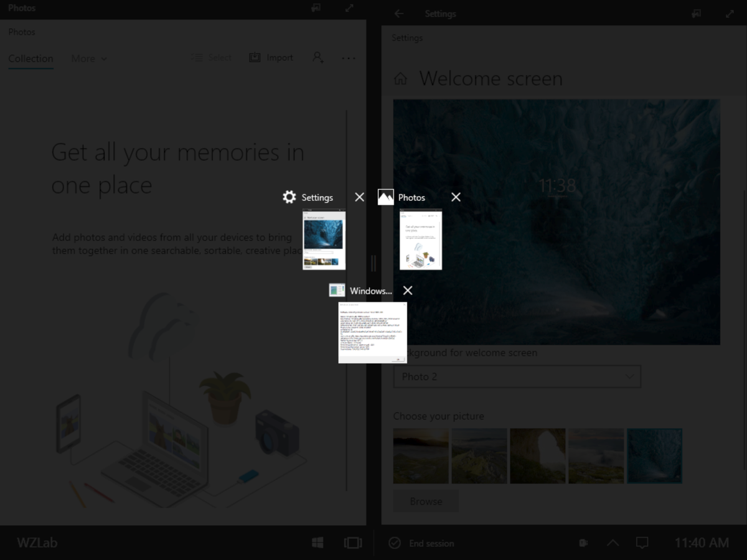Click the cast icon in the Settings title bar
Image resolution: width=747 pixels, height=560 pixels.
tap(697, 14)
